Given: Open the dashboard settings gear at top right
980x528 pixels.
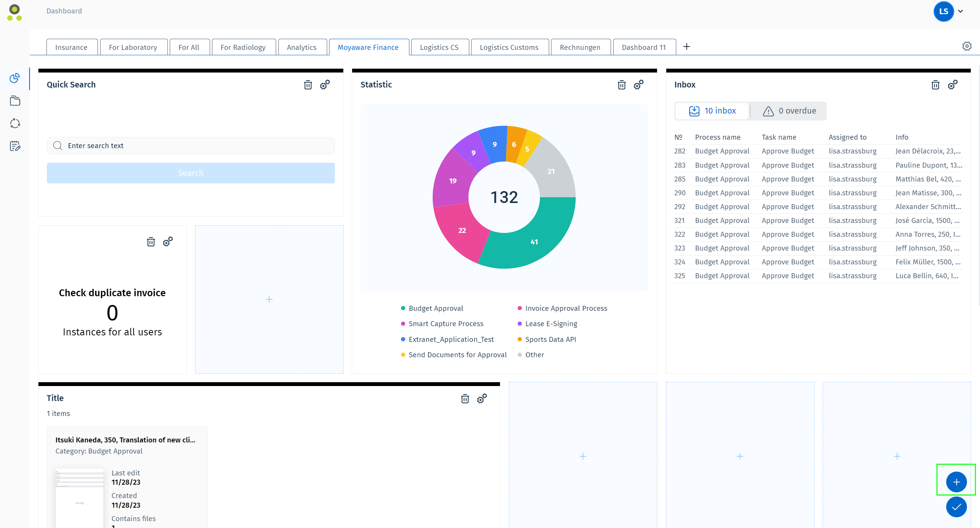Looking at the screenshot, I should 967,46.
